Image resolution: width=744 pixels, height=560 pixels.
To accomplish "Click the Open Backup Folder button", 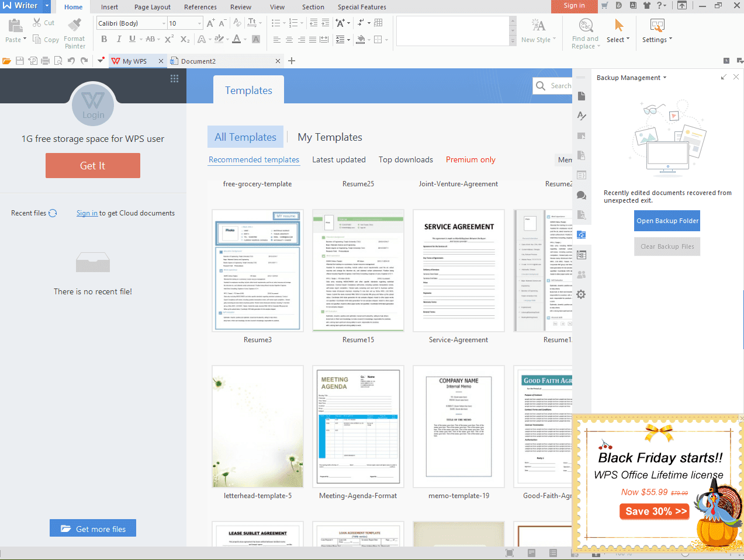I will (667, 221).
